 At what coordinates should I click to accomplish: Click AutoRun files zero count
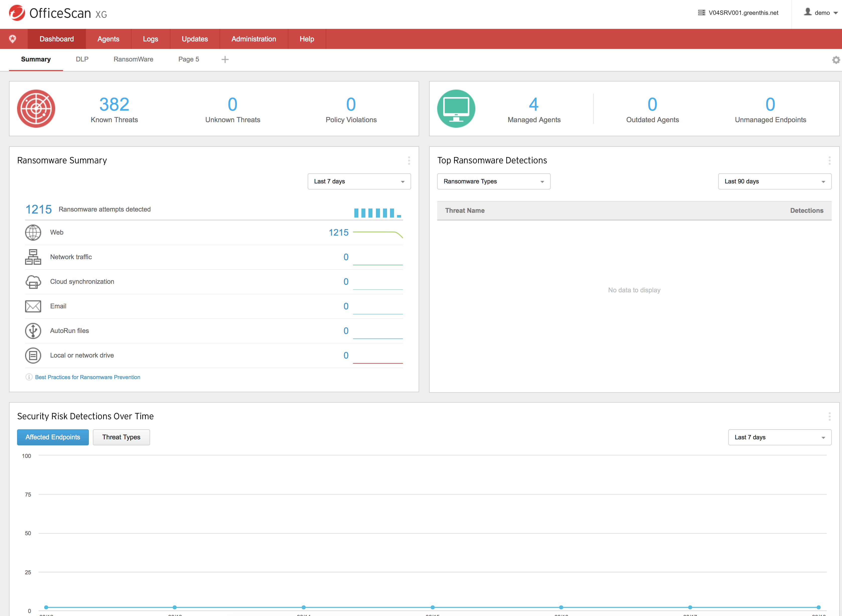pyautogui.click(x=346, y=331)
